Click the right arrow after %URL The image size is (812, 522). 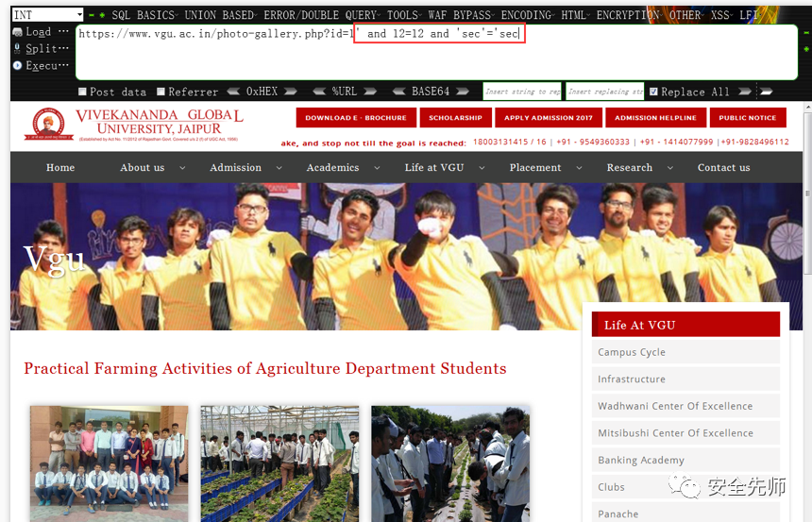370,92
